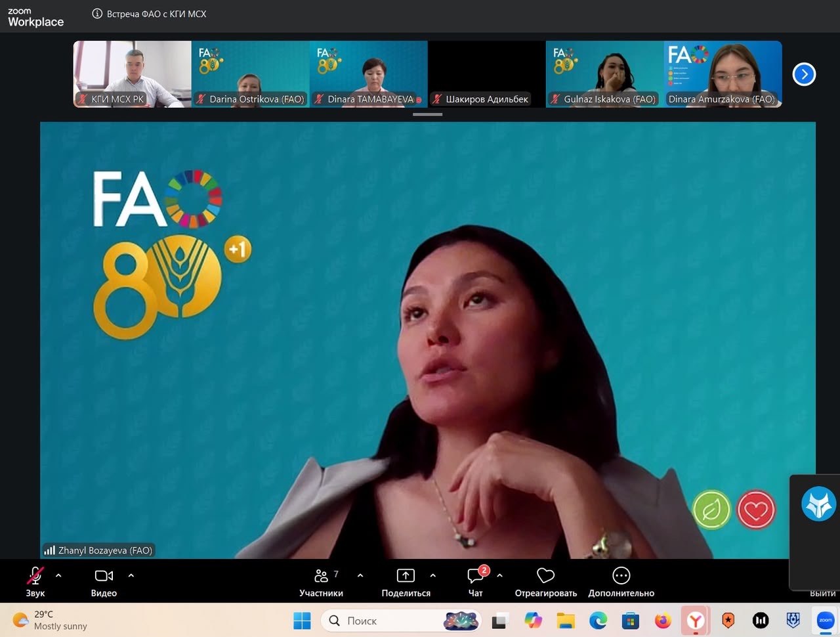Open the black circular bars taskbar app

761,621
